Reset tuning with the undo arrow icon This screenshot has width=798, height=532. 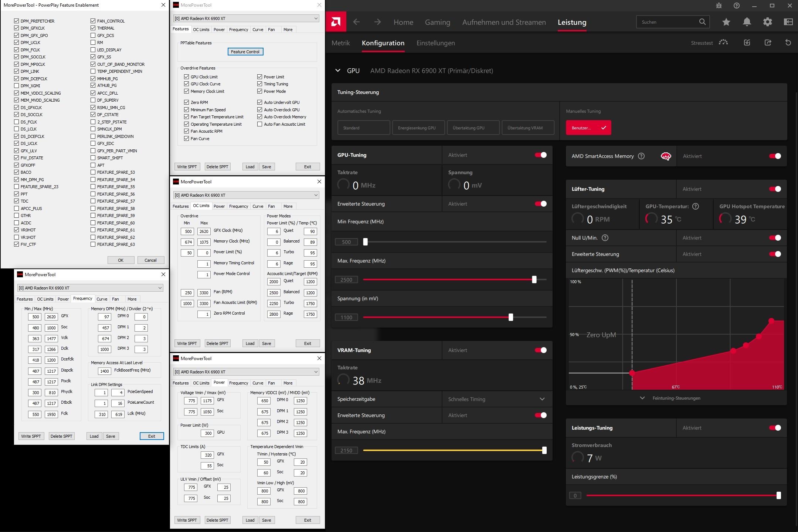point(788,43)
